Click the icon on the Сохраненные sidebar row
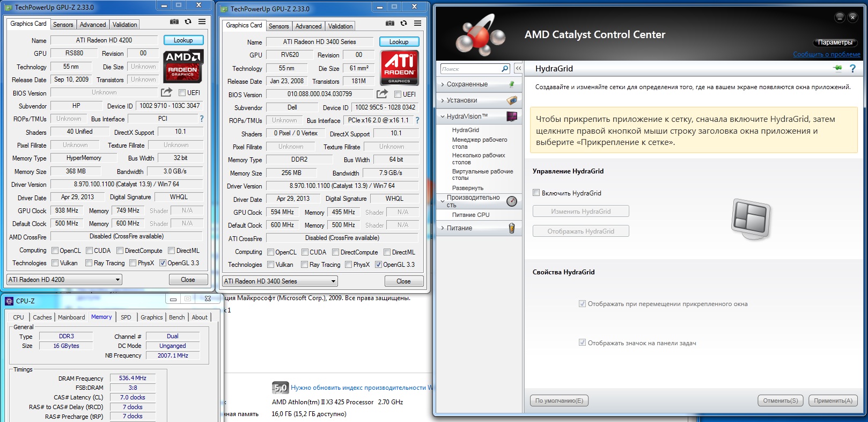 (x=512, y=84)
